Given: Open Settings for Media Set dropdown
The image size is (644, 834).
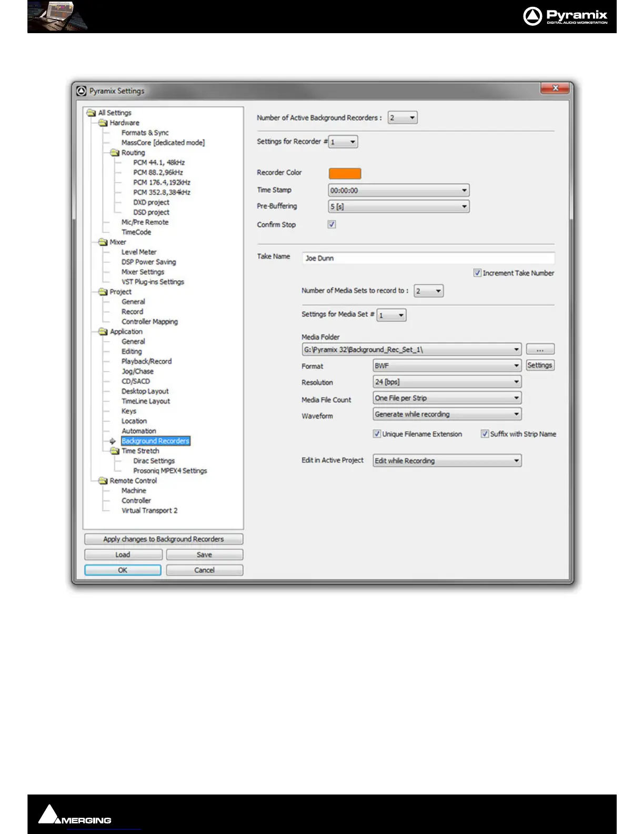Looking at the screenshot, I should (391, 315).
